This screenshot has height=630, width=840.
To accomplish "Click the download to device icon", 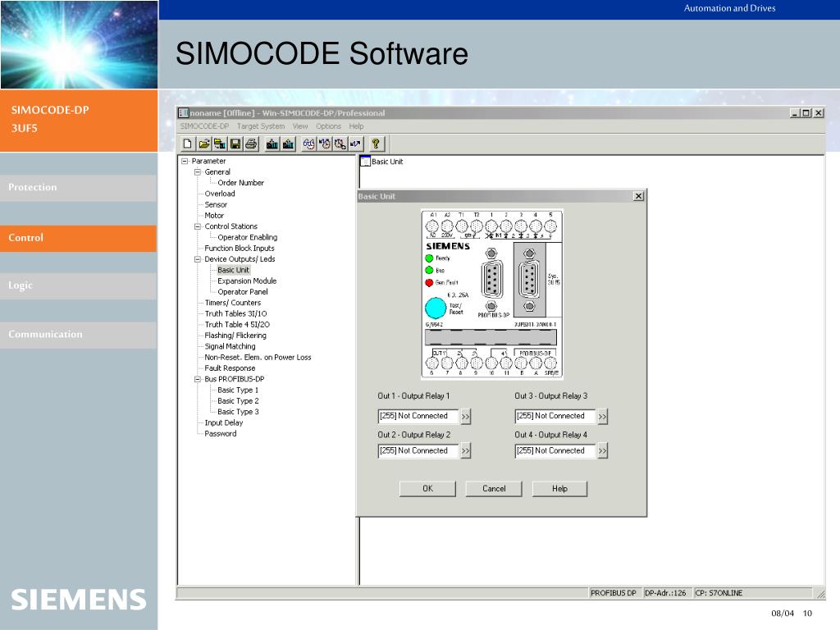I will [272, 144].
